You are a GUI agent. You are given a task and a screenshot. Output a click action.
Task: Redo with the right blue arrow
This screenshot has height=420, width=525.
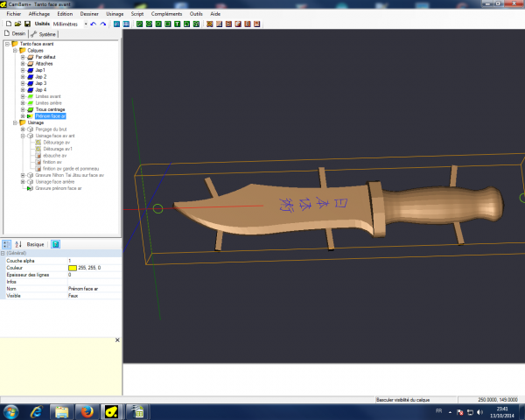tap(103, 24)
